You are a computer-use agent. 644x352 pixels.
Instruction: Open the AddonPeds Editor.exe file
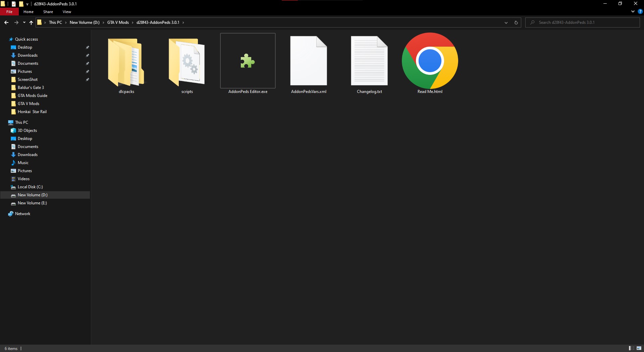click(248, 61)
